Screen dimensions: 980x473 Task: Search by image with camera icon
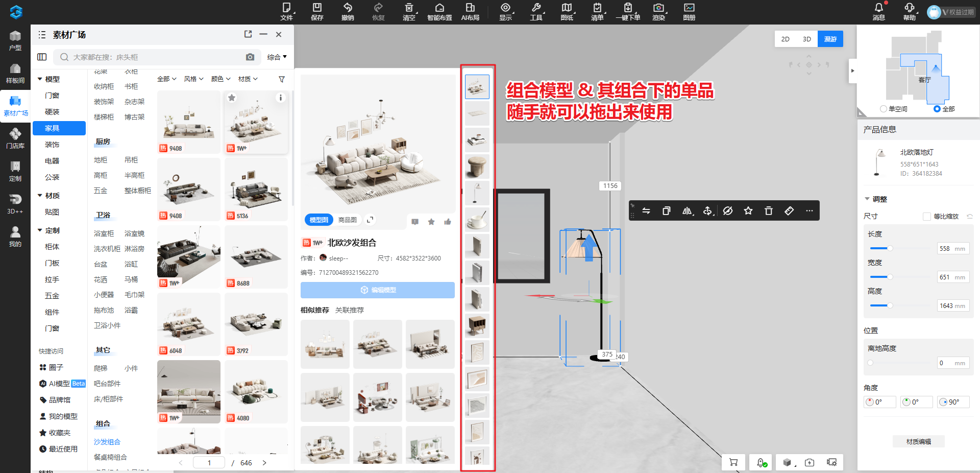(250, 57)
